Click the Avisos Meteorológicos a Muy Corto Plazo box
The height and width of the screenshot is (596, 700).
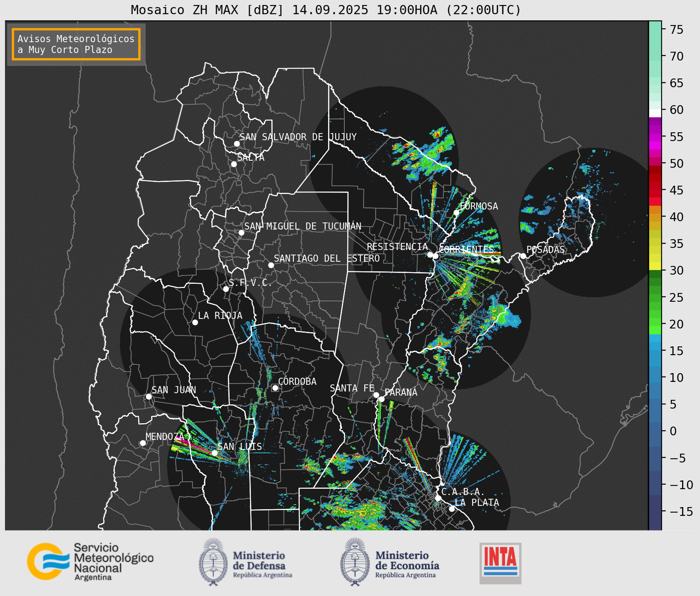point(76,44)
